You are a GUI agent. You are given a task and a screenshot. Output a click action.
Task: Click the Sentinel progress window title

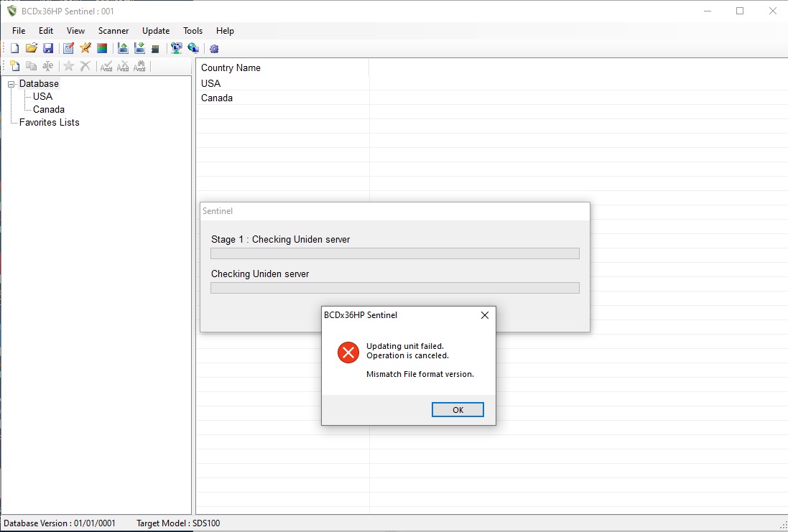tap(218, 211)
